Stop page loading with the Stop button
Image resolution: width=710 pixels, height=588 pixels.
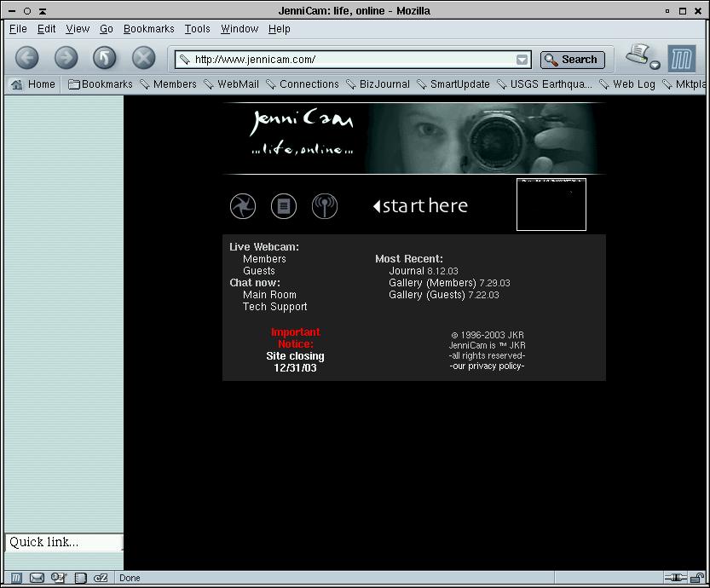click(x=143, y=59)
